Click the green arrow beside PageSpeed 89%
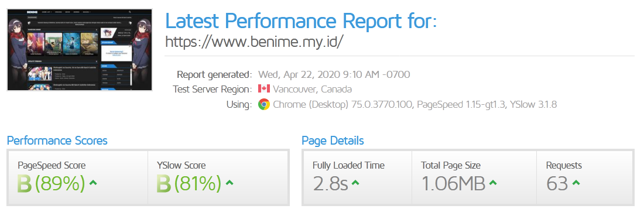The width and height of the screenshot is (644, 219). pyautogui.click(x=93, y=183)
